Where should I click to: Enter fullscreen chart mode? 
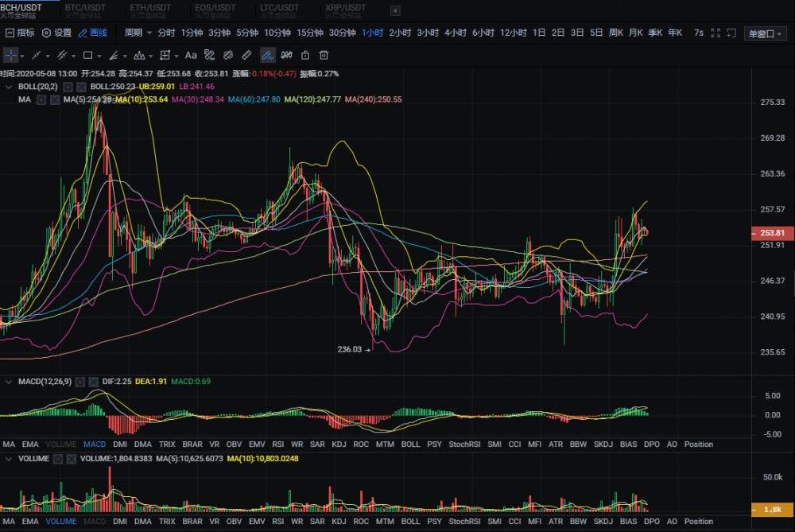(715, 33)
